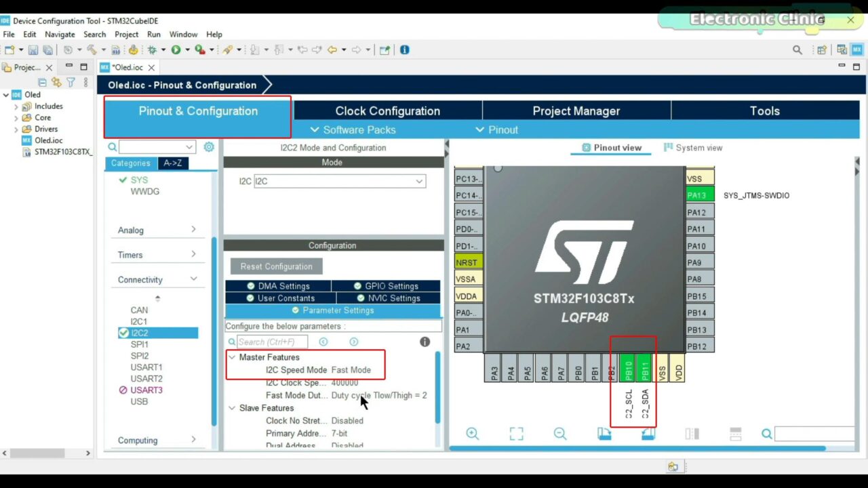Switch to the Clock Configuration tab

tap(388, 111)
